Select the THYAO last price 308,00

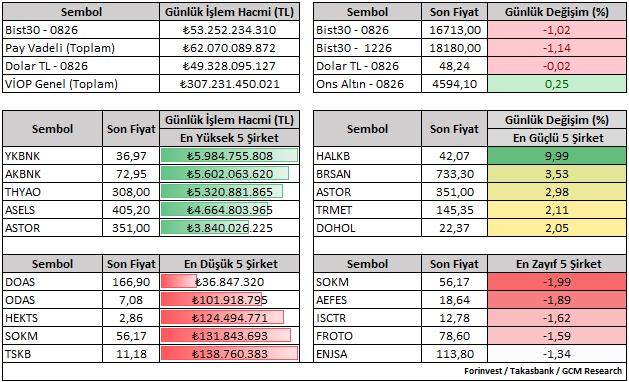click(x=131, y=192)
